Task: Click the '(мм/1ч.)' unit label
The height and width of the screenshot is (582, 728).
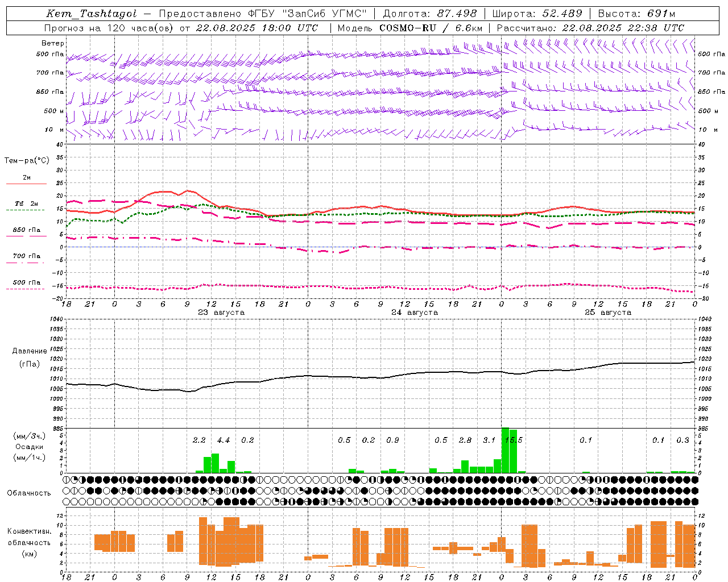Action: click(x=30, y=457)
